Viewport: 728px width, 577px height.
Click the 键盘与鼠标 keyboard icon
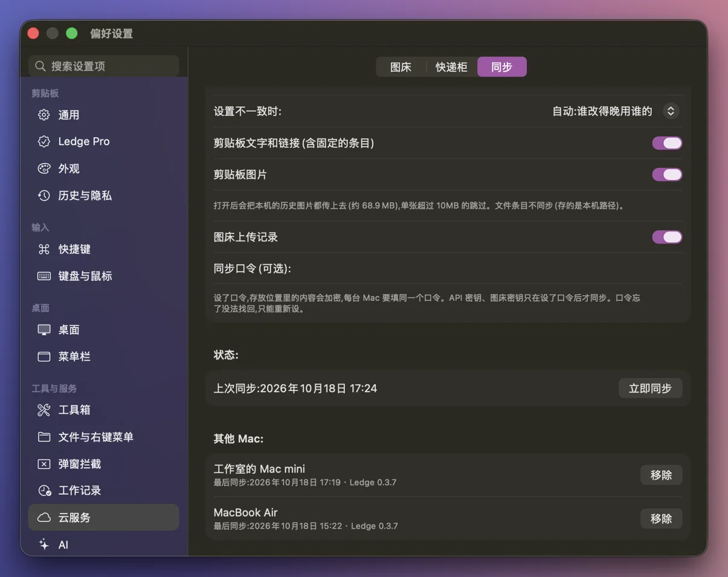(x=44, y=276)
